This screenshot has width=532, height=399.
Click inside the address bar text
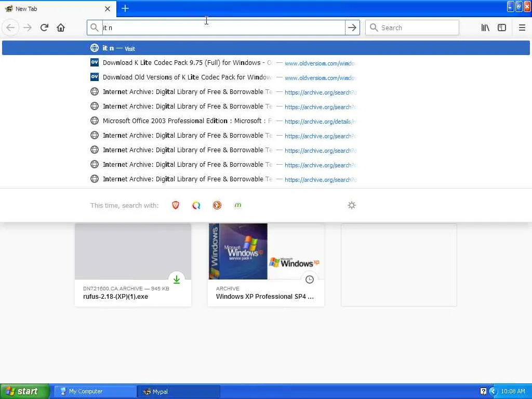(x=223, y=28)
